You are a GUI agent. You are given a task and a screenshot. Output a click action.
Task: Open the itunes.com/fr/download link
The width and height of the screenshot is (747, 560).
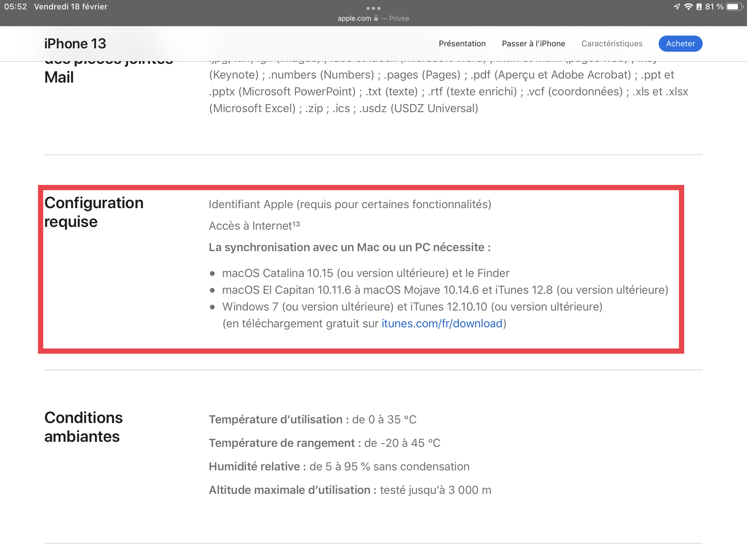coord(442,323)
